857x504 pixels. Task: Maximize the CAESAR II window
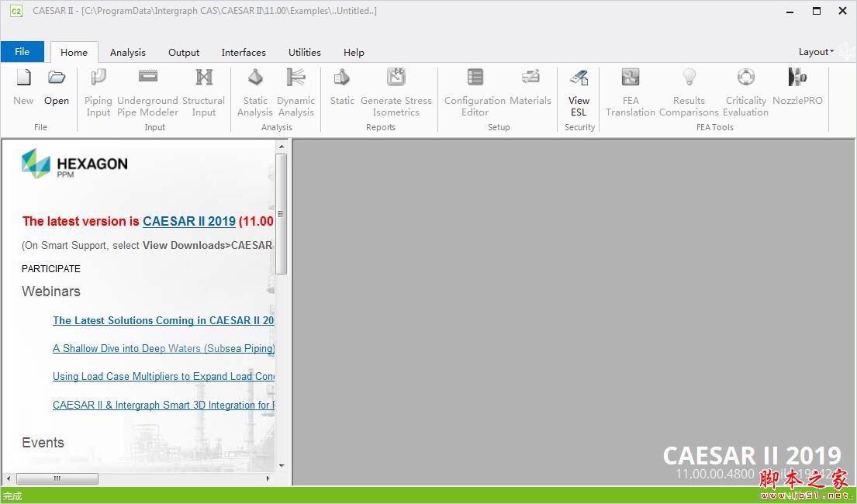[x=817, y=11]
